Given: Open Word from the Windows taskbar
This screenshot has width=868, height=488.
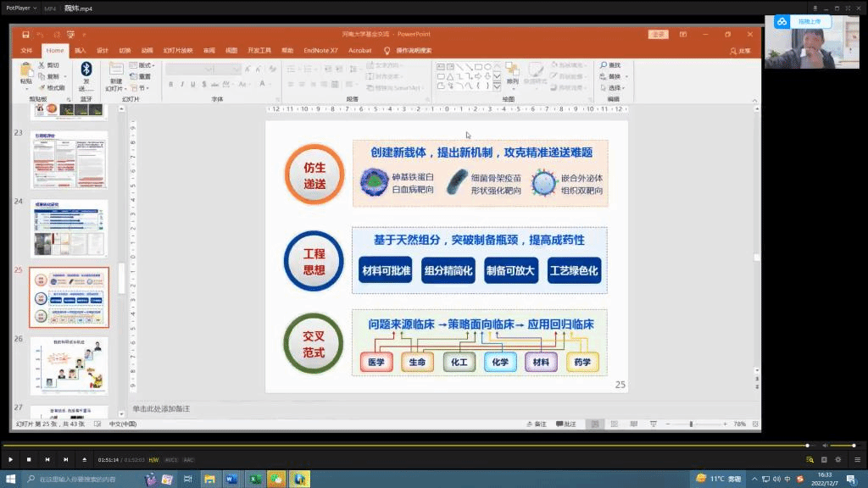Looking at the screenshot, I should (231, 480).
